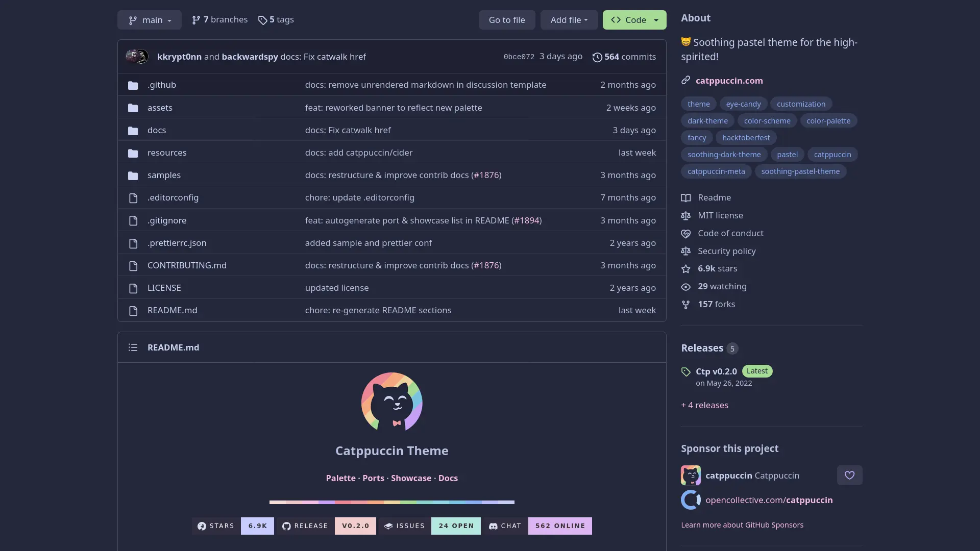The height and width of the screenshot is (551, 980).
Task: Click the Go to file button
Action: click(x=507, y=20)
